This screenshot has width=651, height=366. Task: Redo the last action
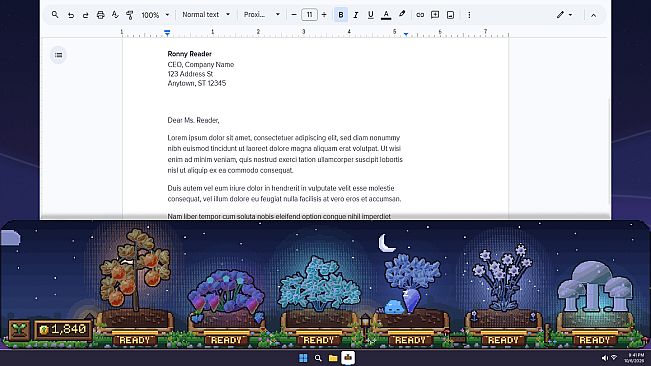(86, 15)
